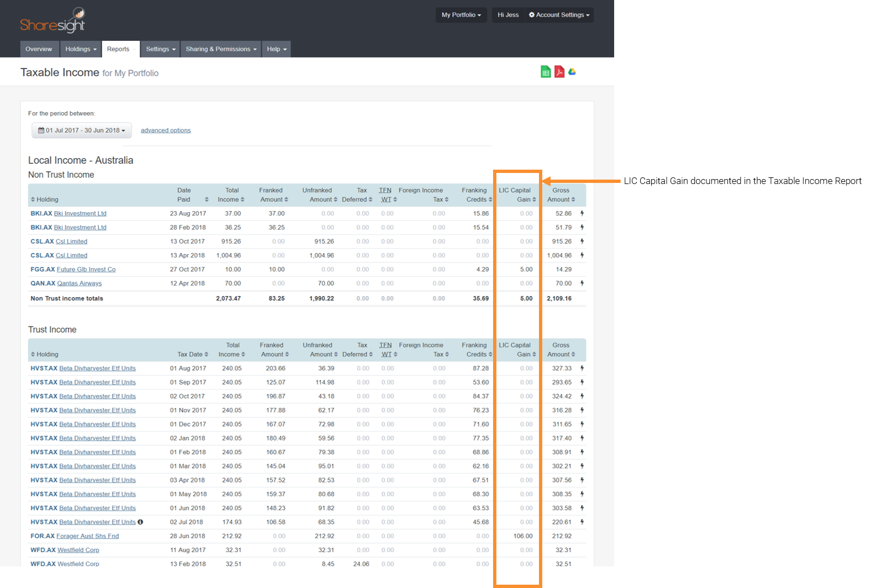Click lightning bolt in QAN.AX Qantas Airways row
885x588 pixels.
pyautogui.click(x=582, y=283)
